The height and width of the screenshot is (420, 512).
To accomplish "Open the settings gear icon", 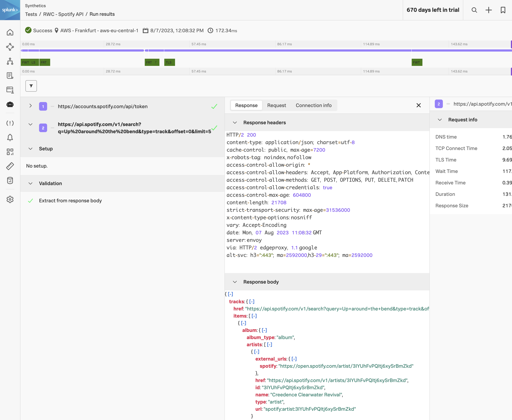I will pos(10,199).
